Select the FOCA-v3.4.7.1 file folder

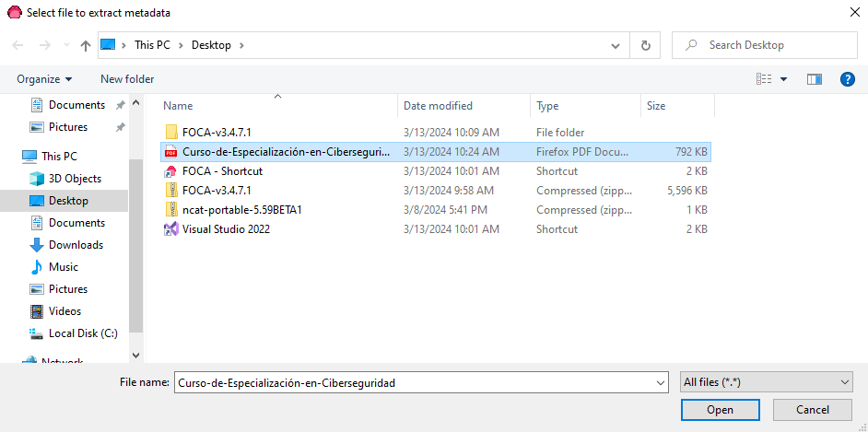[435, 133]
